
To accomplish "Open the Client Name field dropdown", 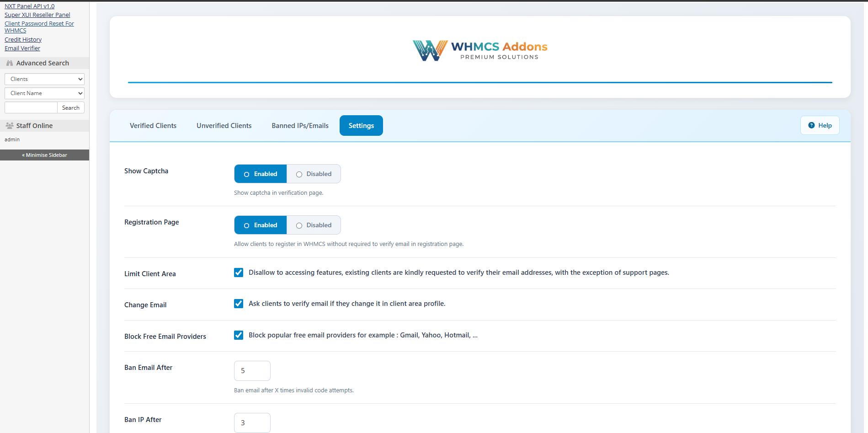I will coord(44,93).
